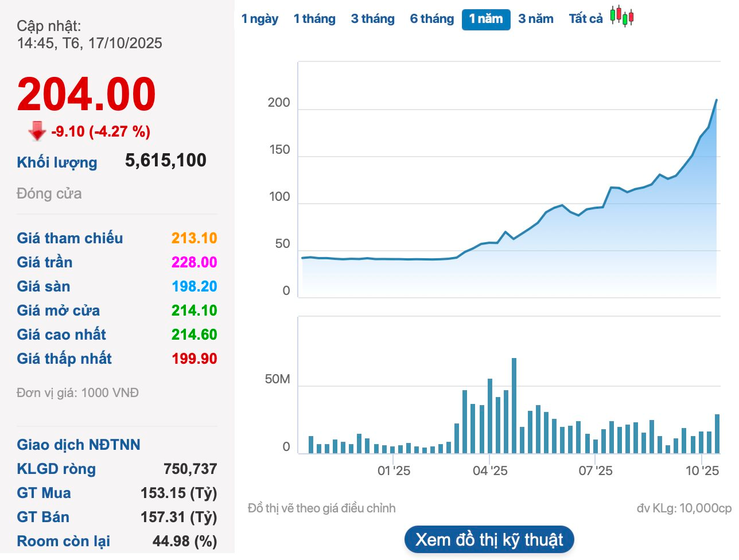Screen dimensions: 739x560
Task: Click the tallest volume bar
Action: point(514,405)
